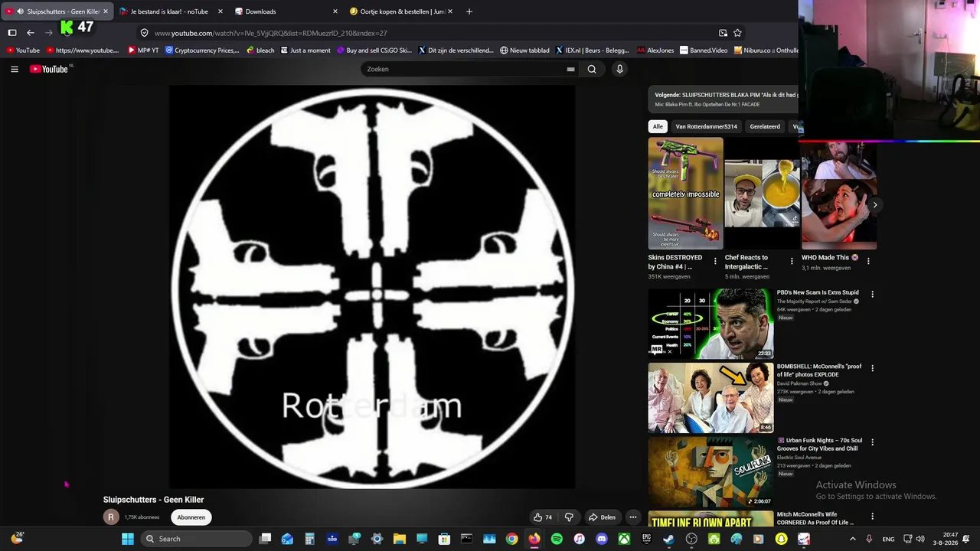Mute the playing Sluipschutters tab audio icon
The height and width of the screenshot is (551, 980).
pos(20,11)
